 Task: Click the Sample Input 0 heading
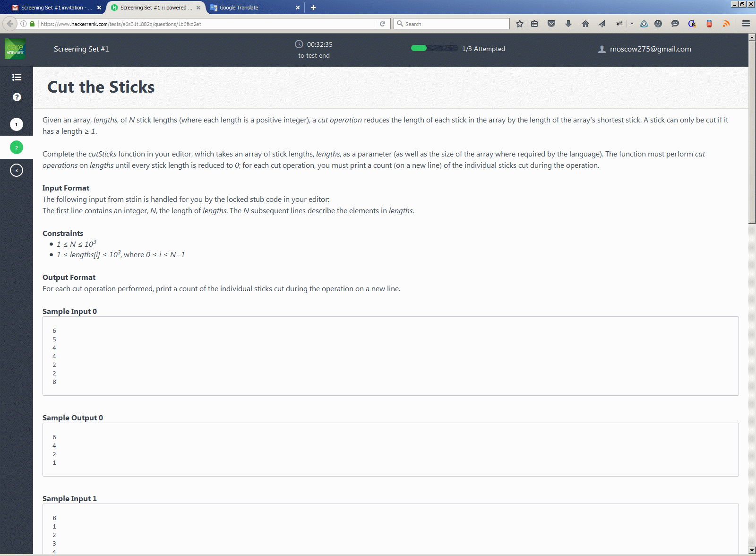pos(69,312)
